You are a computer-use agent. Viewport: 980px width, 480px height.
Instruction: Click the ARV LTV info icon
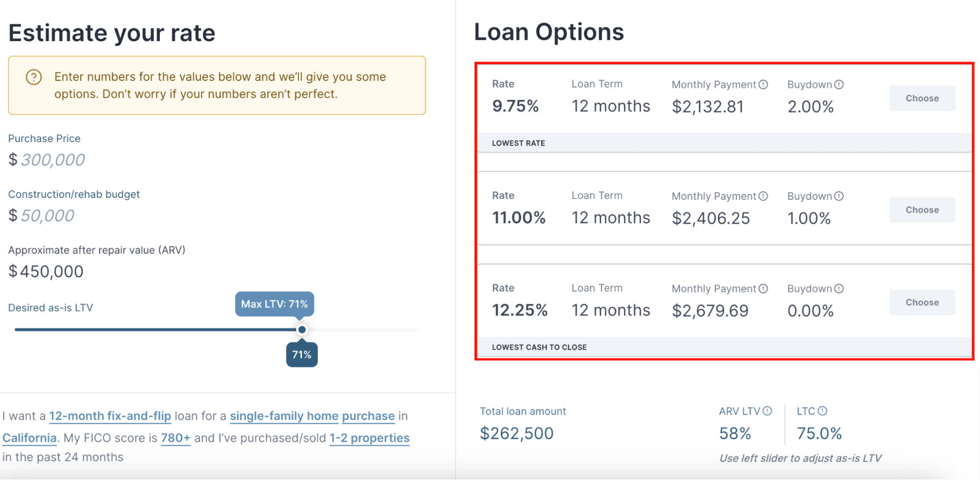(768, 411)
